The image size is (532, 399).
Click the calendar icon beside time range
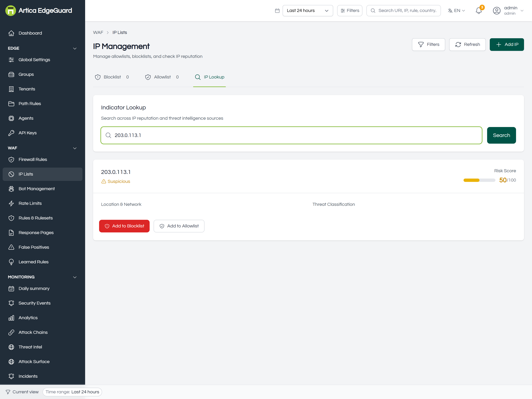pyautogui.click(x=277, y=11)
